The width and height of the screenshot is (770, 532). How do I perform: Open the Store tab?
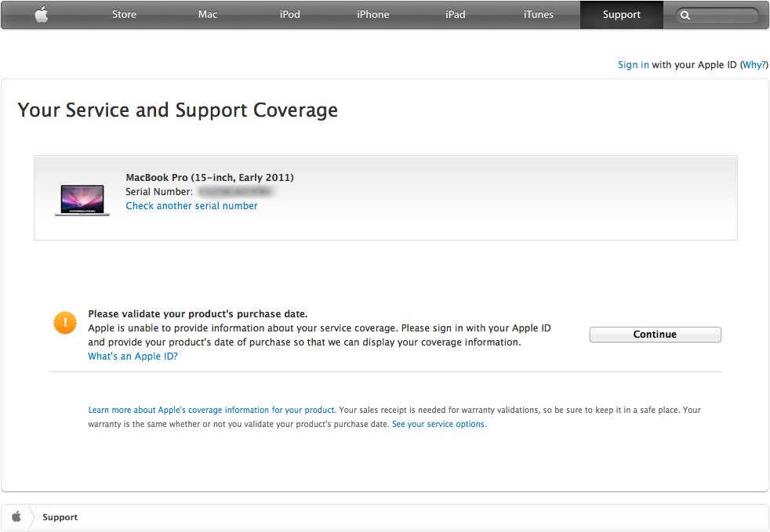pos(124,14)
